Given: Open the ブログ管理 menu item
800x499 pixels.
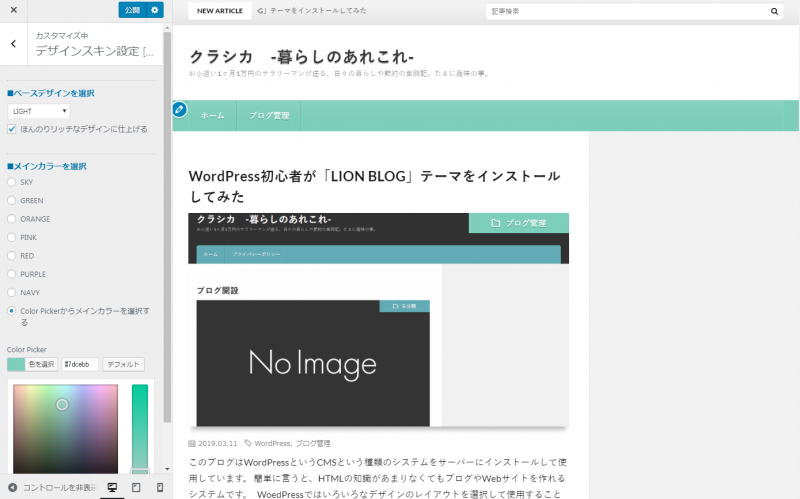Looking at the screenshot, I should (x=269, y=116).
